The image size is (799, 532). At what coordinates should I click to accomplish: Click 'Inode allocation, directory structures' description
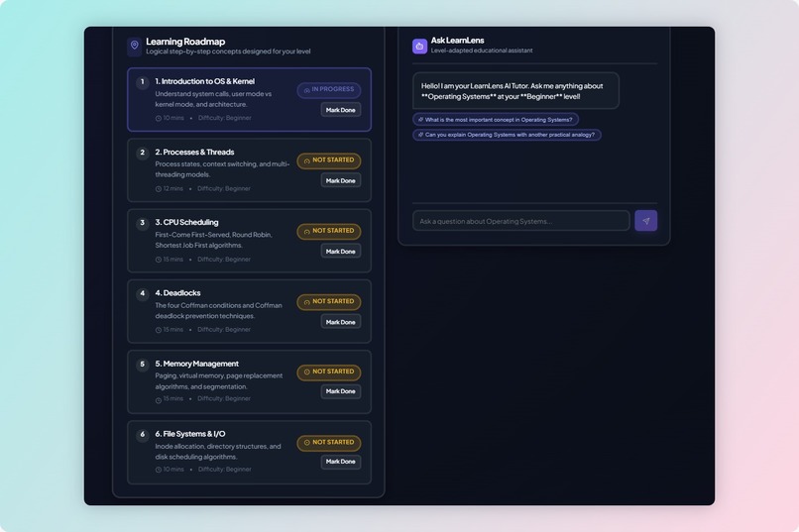pos(218,452)
